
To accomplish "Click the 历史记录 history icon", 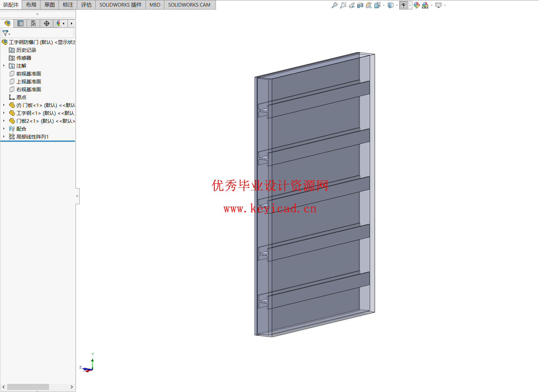I will [x=12, y=50].
